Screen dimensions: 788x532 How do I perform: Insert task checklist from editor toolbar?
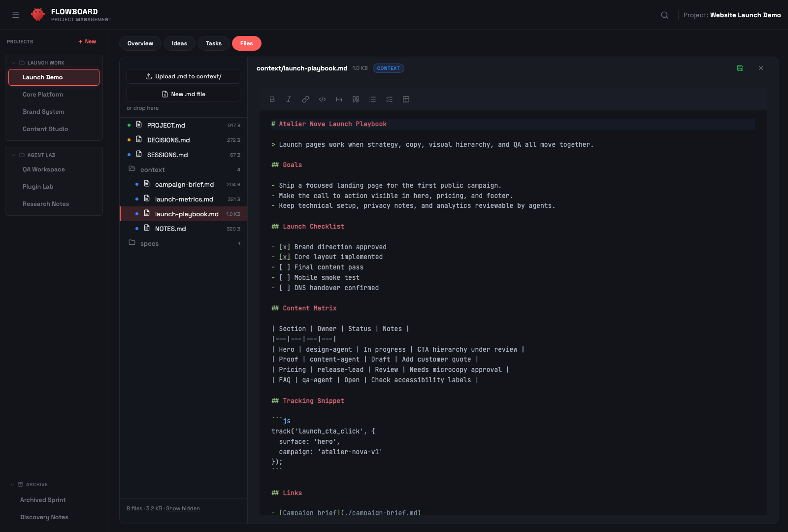pyautogui.click(x=389, y=99)
